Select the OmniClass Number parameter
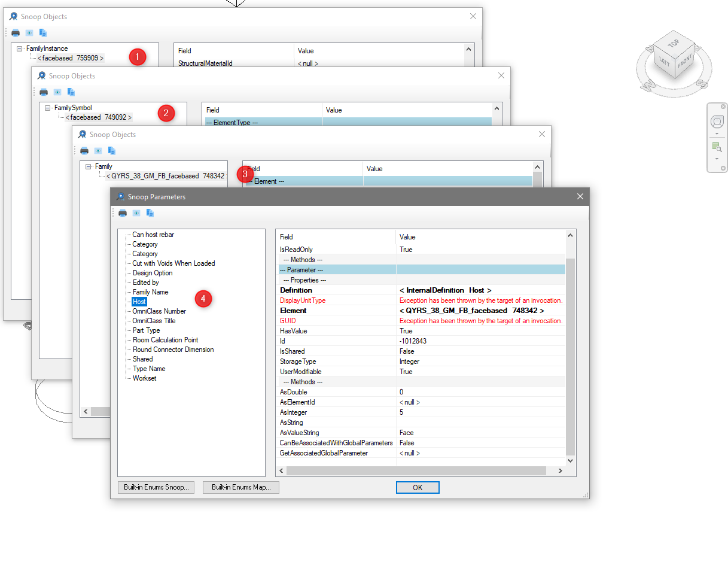The image size is (728, 562). (x=159, y=311)
